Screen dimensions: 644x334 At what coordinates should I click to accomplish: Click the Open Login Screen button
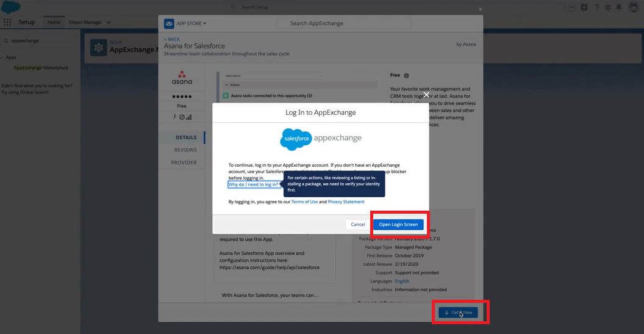[x=398, y=224]
